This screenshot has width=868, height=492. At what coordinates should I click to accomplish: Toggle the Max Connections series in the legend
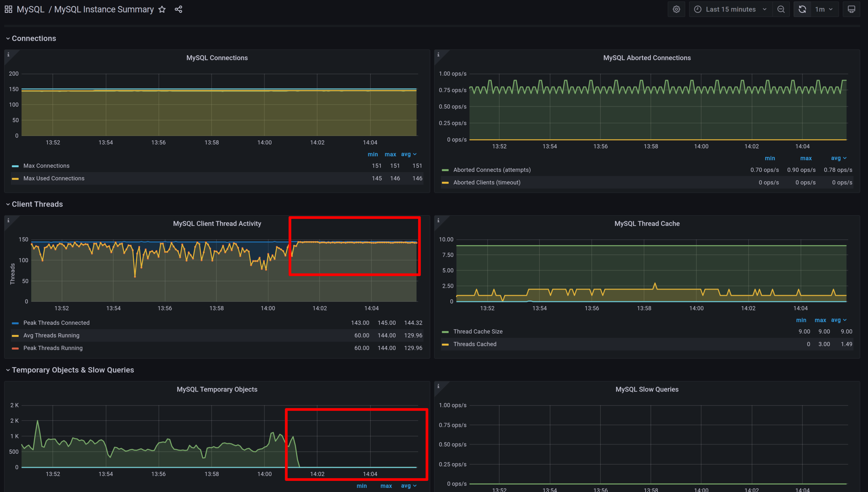point(46,166)
